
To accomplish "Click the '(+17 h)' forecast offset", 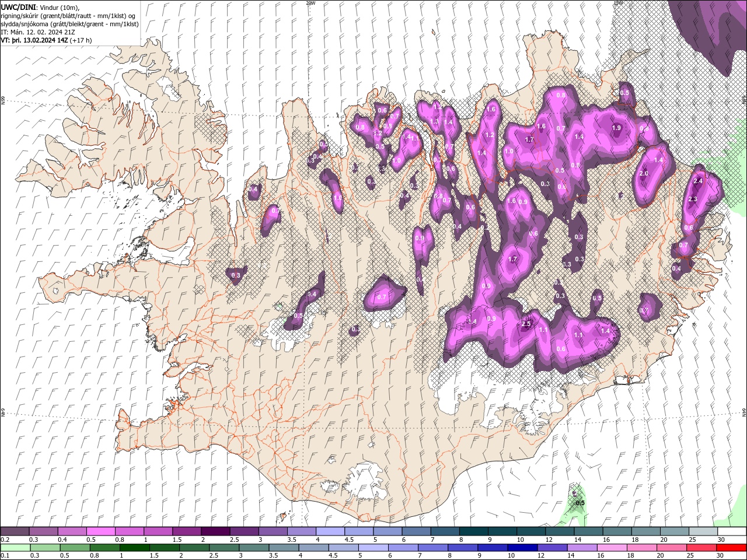I will pyautogui.click(x=81, y=40).
